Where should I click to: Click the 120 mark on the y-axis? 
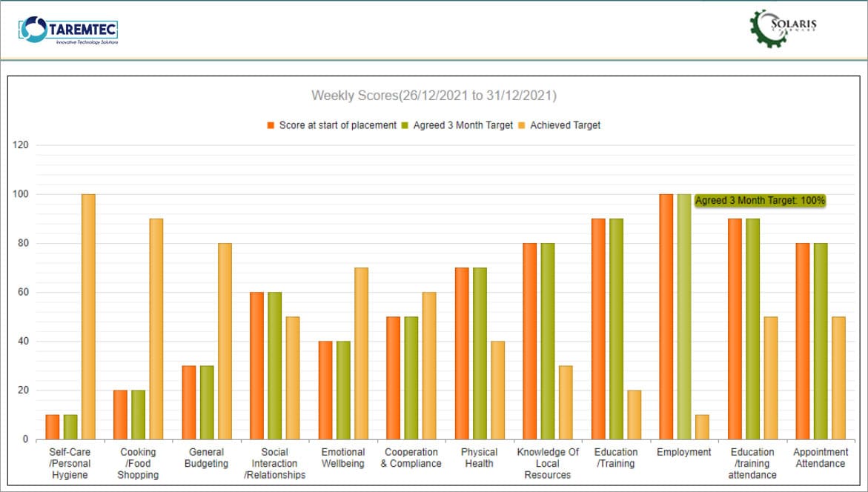point(20,143)
